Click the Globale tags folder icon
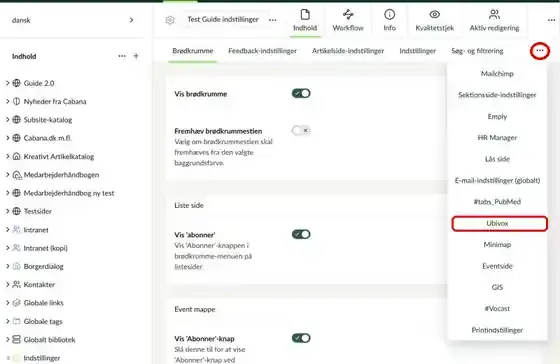The image size is (560, 364). (16, 321)
